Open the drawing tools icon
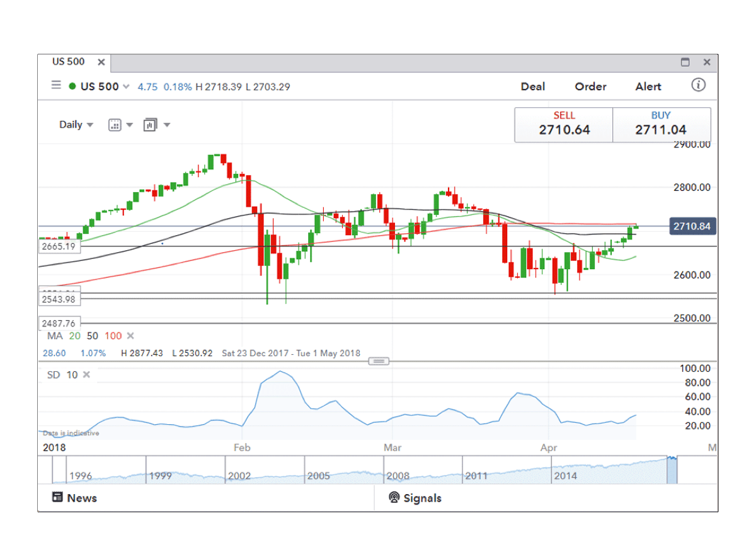Viewport: 756px width, 559px height. click(x=115, y=125)
